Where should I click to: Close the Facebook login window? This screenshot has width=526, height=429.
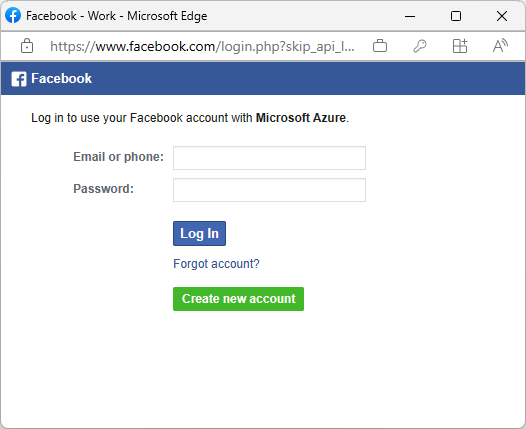coord(502,16)
